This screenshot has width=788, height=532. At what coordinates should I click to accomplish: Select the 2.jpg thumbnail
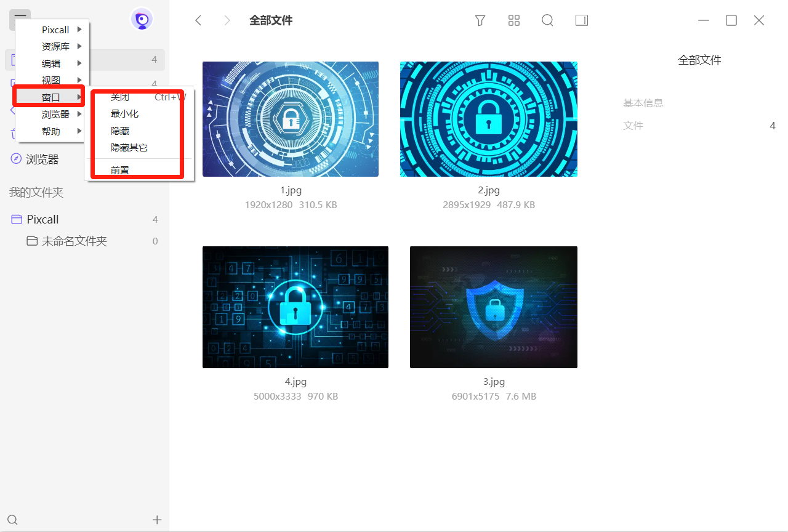tap(489, 119)
